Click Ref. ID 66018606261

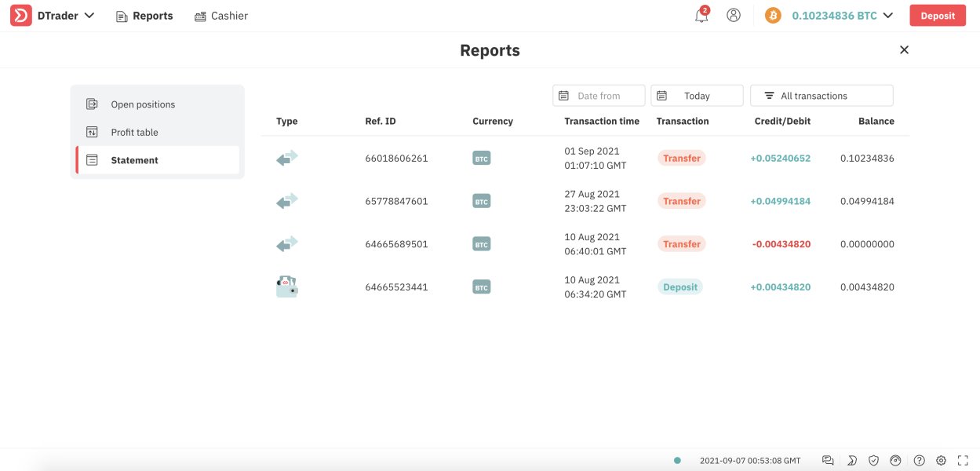point(396,159)
